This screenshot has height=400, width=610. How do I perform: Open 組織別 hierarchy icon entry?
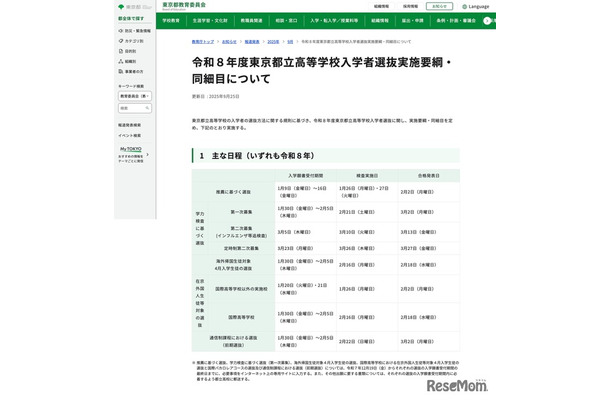tap(127, 61)
